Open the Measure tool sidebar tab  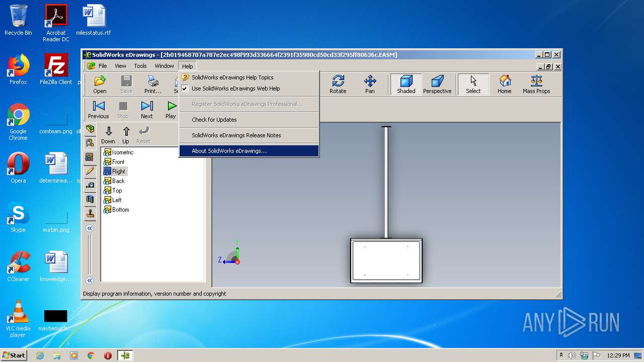90,185
